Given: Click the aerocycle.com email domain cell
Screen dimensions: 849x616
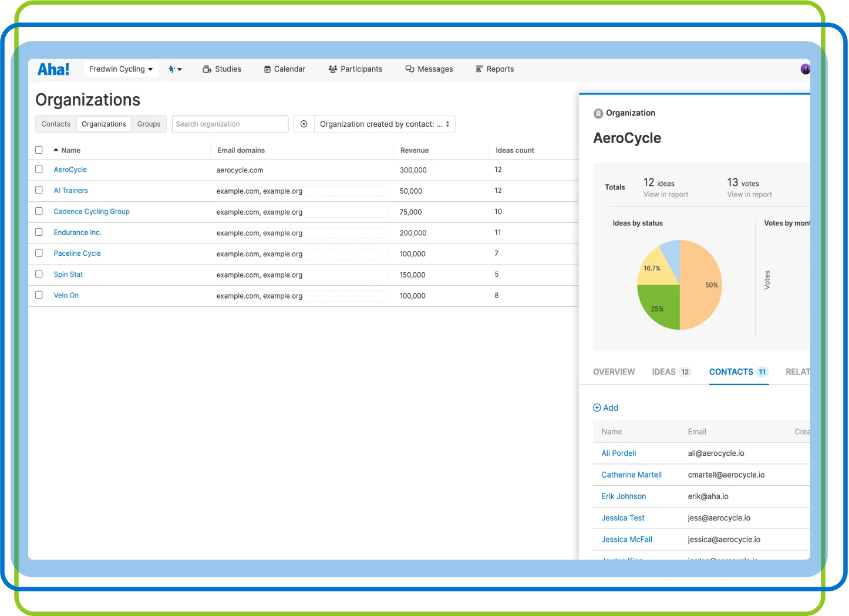Looking at the screenshot, I should [240, 170].
